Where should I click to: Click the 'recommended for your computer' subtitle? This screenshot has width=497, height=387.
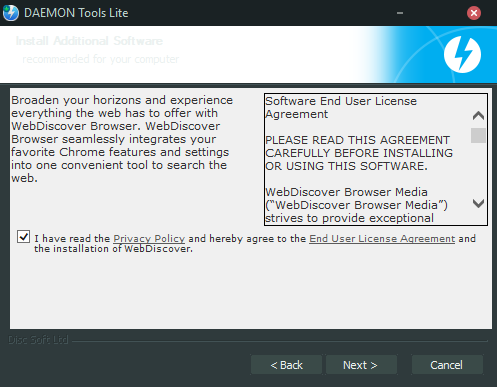pyautogui.click(x=100, y=59)
